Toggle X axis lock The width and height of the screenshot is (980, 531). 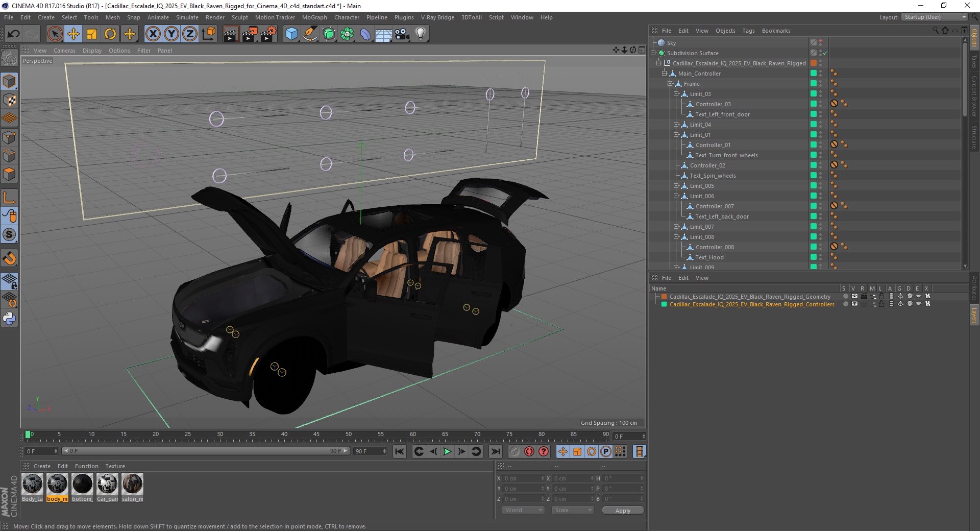[153, 34]
